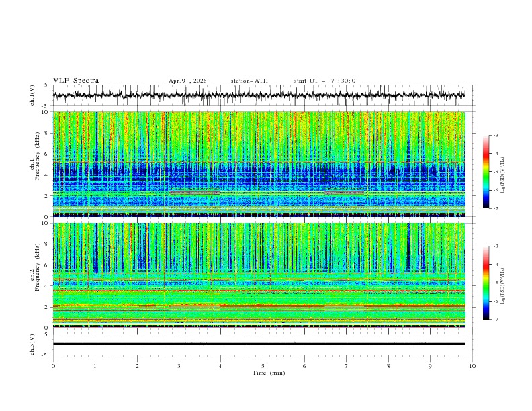Image resolution: width=532 pixels, height=411 pixels.
Task: Click the time axis tick label "7"
Action: click(347, 366)
